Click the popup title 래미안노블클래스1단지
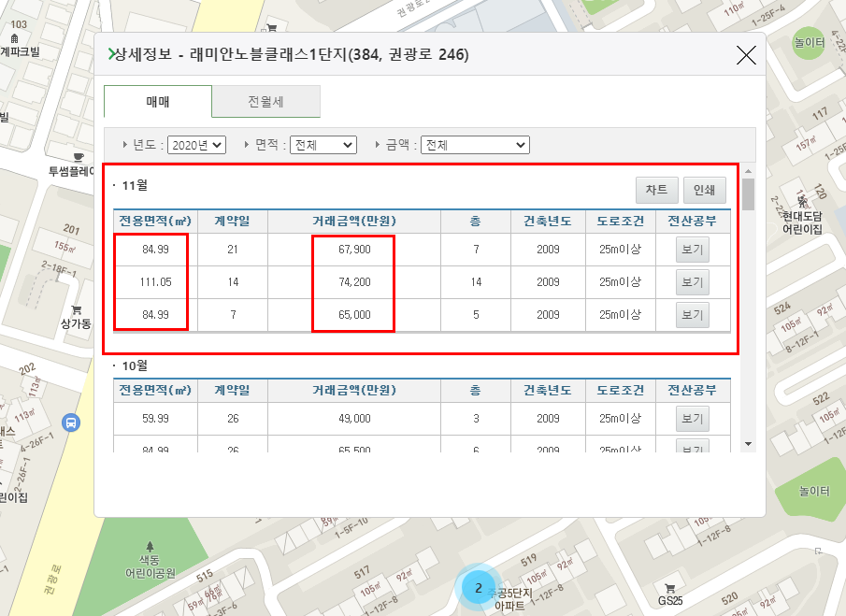The width and height of the screenshot is (846, 616). pos(267,54)
